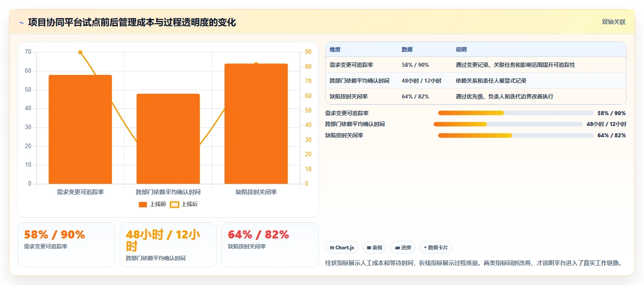Toggle the 上线前 legend swatch
The image size is (644, 285).
point(143,204)
